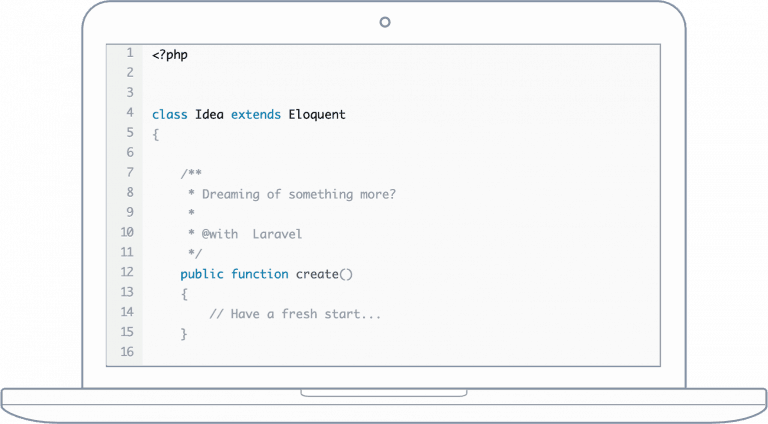This screenshot has height=424, width=768.
Task: Click the "<?php" opening tag text
Action: point(170,55)
